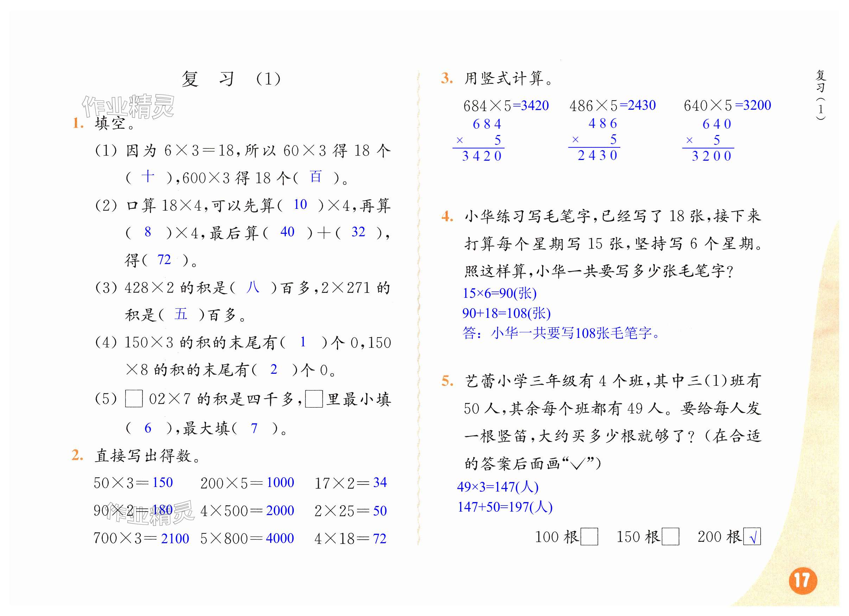Click the orange page number 17
Image resolution: width=849 pixels, height=616 pixels.
pos(803,580)
